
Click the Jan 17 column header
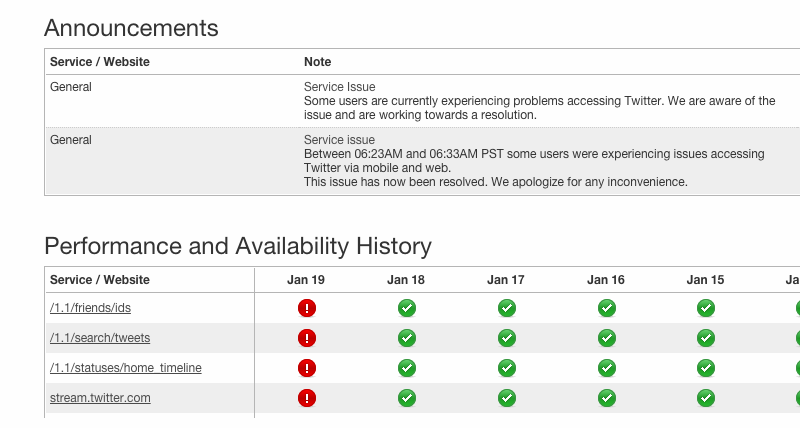click(x=506, y=280)
